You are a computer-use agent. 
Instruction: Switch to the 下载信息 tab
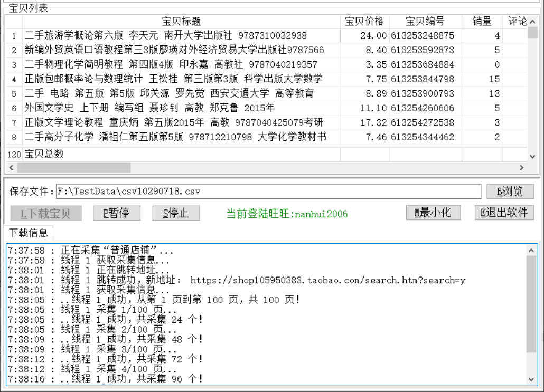pyautogui.click(x=26, y=232)
